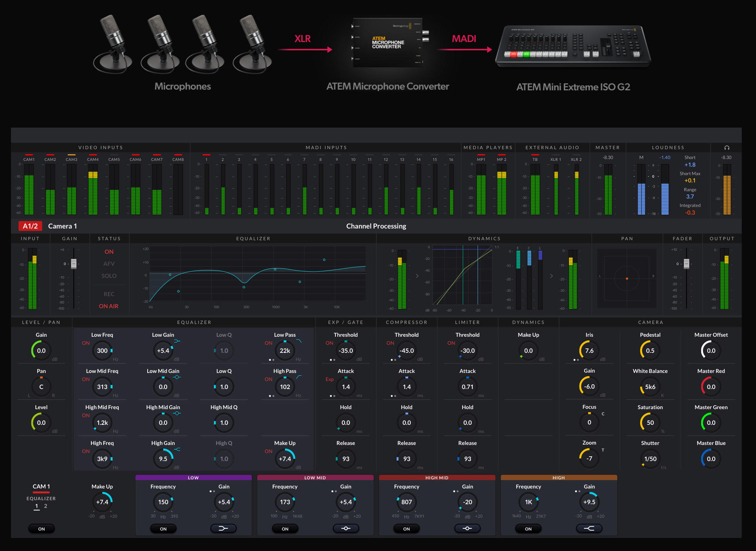This screenshot has width=756, height=551.
Task: Click the High band shelf filter icon button
Action: (x=589, y=528)
